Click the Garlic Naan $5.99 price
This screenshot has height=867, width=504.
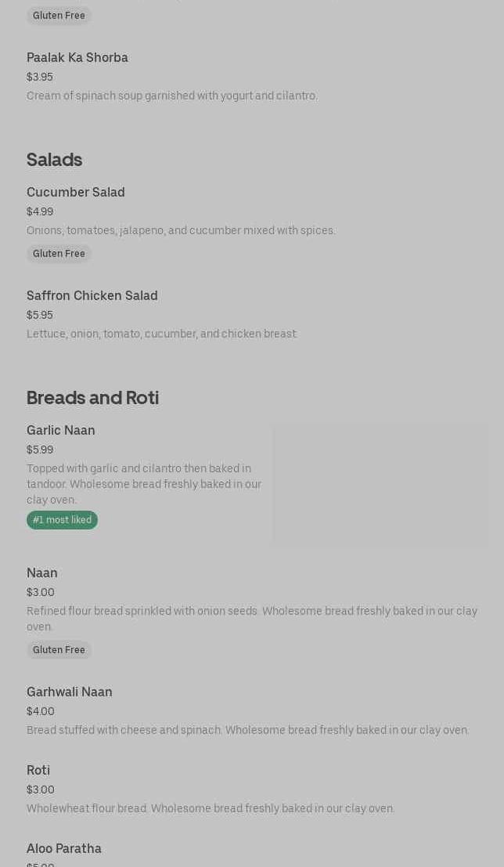tap(40, 450)
